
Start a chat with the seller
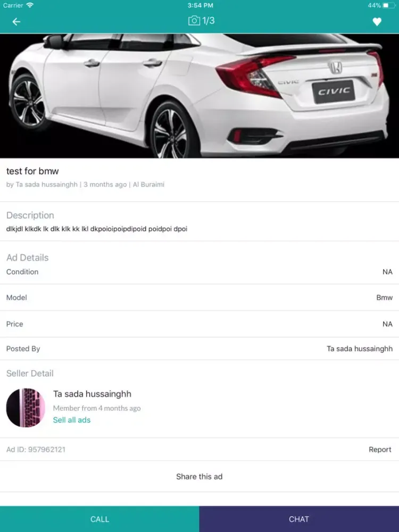[299, 519]
